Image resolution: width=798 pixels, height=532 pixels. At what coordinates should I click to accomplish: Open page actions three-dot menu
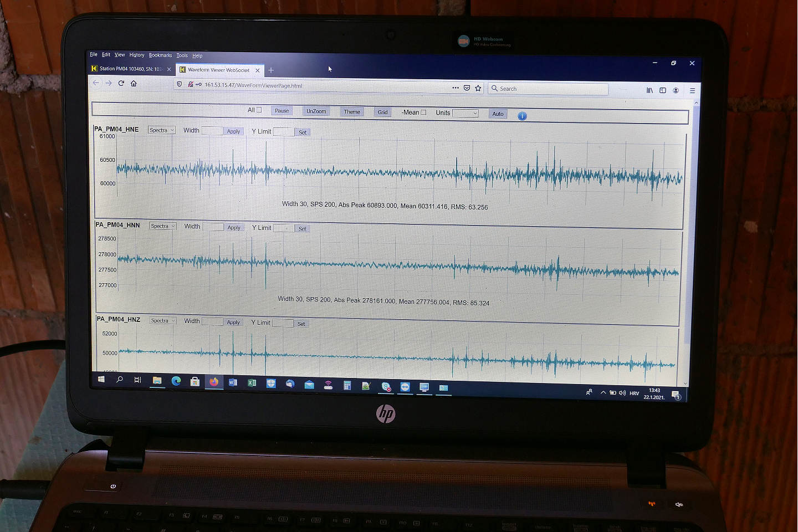pyautogui.click(x=456, y=88)
